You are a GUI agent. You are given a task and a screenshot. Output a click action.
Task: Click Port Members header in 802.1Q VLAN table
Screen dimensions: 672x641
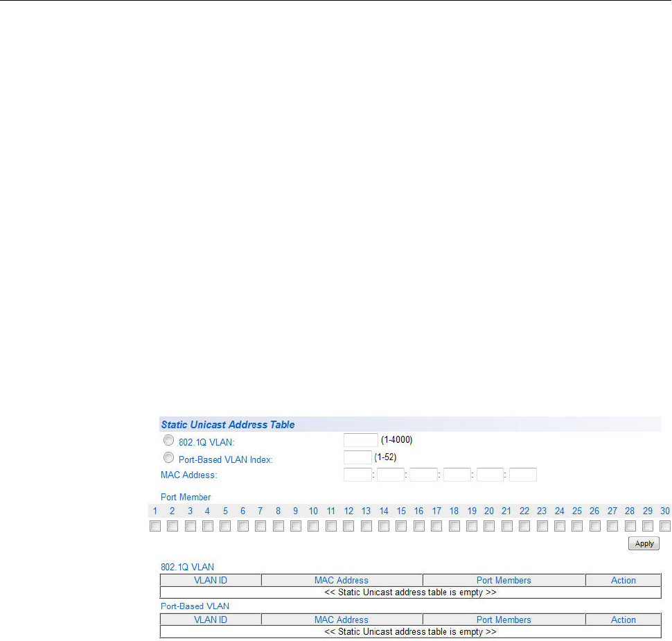click(x=504, y=580)
